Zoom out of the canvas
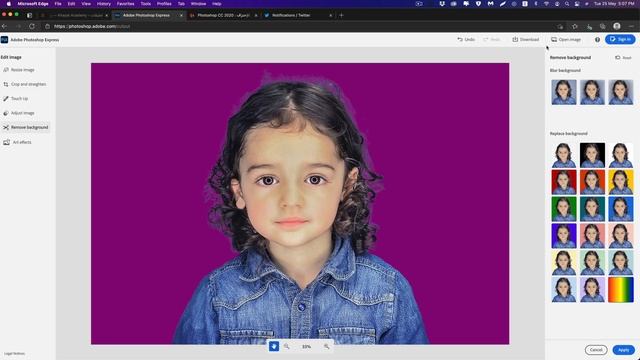Screen dimensions: 640x360 pos(287,346)
